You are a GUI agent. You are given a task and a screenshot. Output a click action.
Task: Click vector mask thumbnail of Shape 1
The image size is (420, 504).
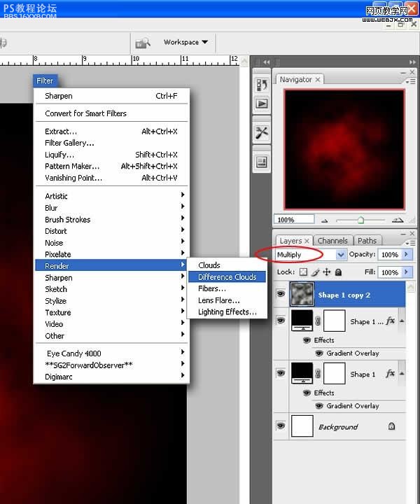coord(334,373)
